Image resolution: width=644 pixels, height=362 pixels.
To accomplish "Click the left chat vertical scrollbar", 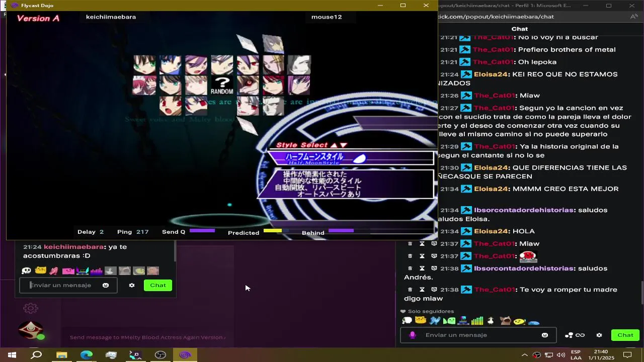I will [x=175, y=250].
